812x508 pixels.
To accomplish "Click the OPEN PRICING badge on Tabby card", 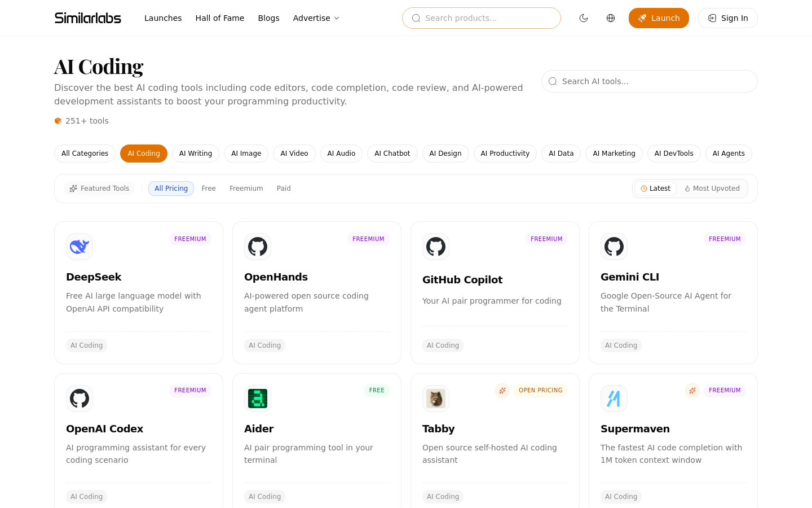I will (540, 391).
